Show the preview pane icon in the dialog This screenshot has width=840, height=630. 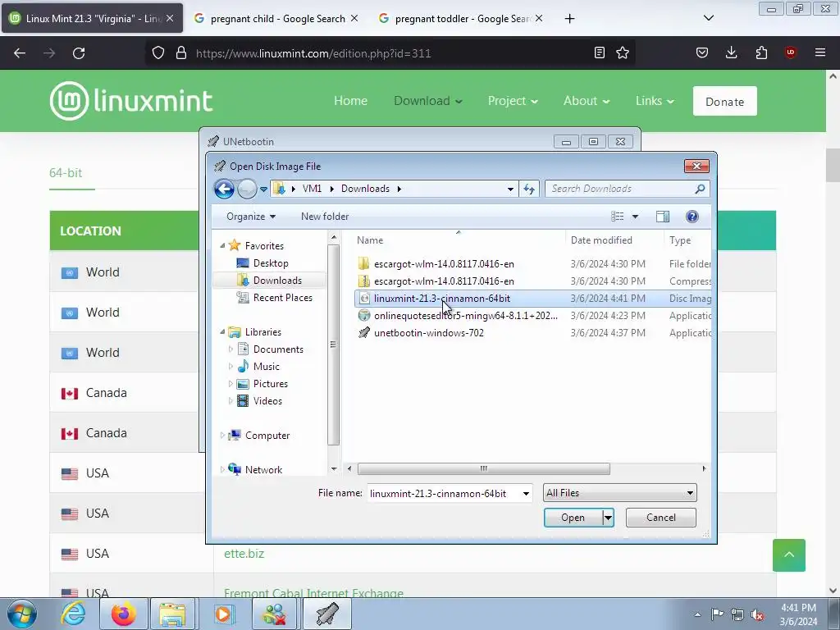click(x=663, y=217)
